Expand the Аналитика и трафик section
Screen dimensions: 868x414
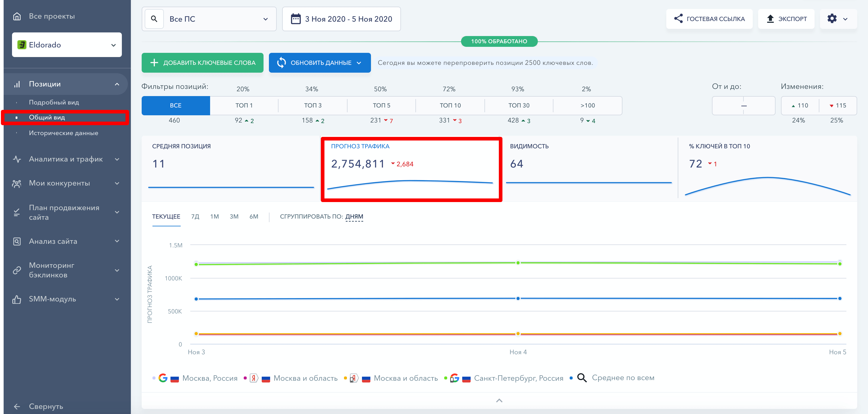click(117, 159)
